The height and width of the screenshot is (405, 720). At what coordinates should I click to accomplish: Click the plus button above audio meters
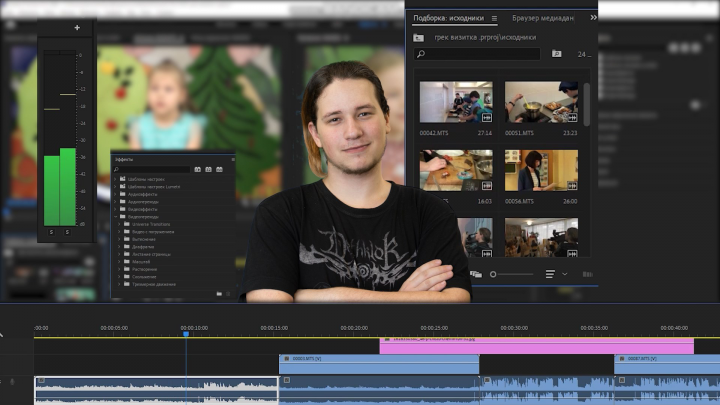coord(77,28)
